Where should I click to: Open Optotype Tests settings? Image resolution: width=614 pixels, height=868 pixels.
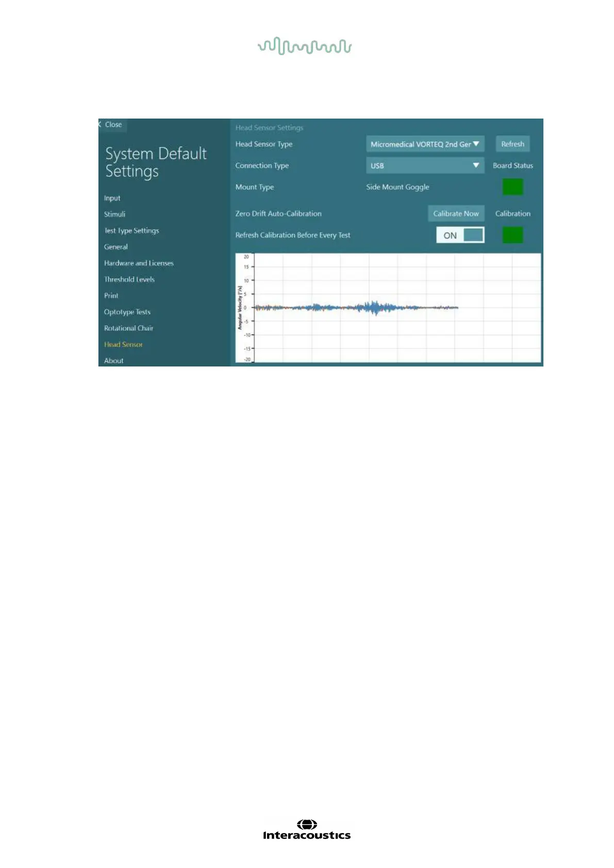[127, 312]
